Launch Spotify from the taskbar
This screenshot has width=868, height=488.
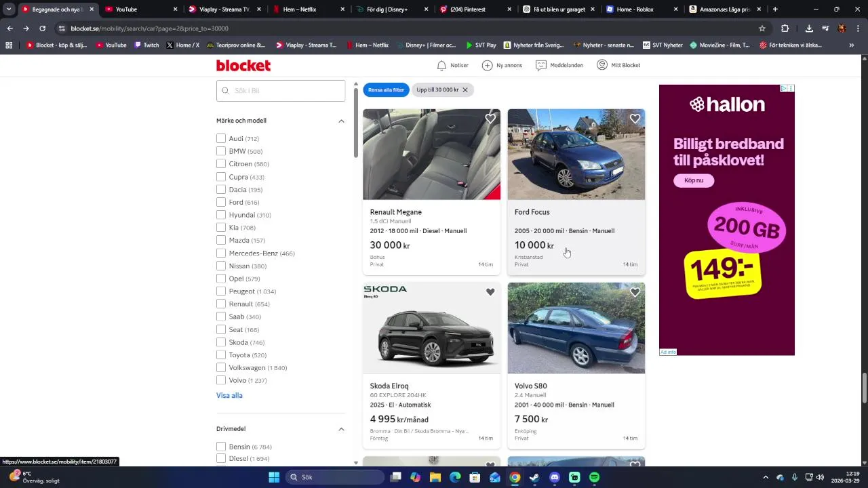[595, 477]
